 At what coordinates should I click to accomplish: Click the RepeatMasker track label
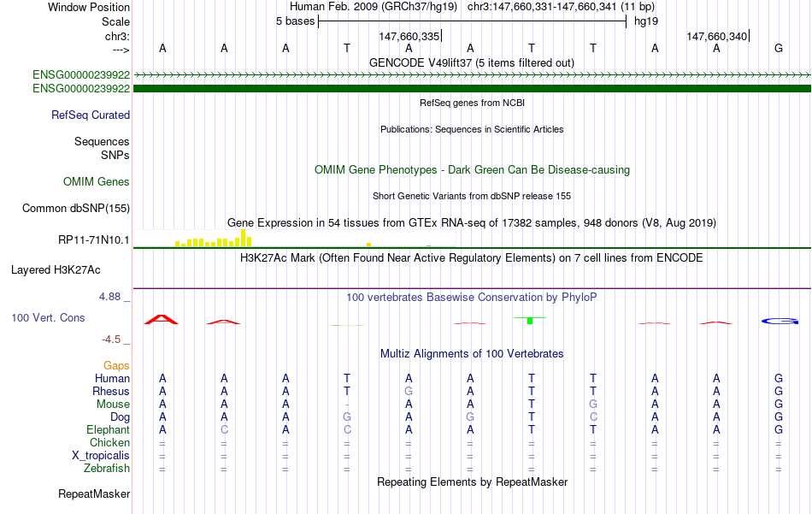(x=94, y=494)
